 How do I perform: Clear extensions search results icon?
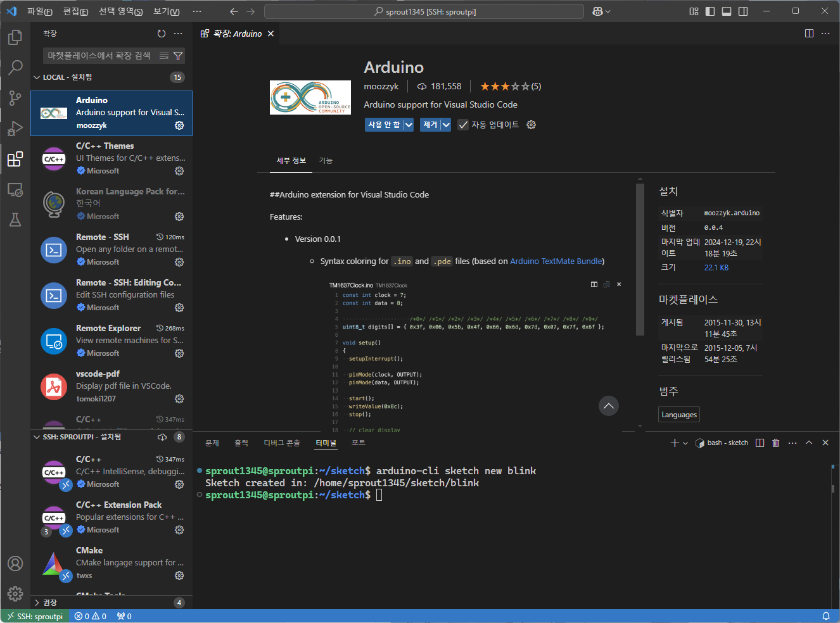pyautogui.click(x=164, y=56)
